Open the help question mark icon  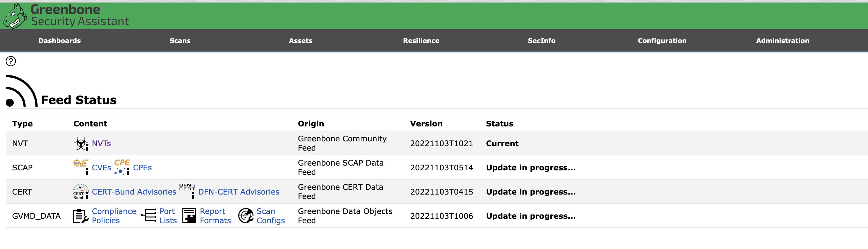click(x=11, y=61)
